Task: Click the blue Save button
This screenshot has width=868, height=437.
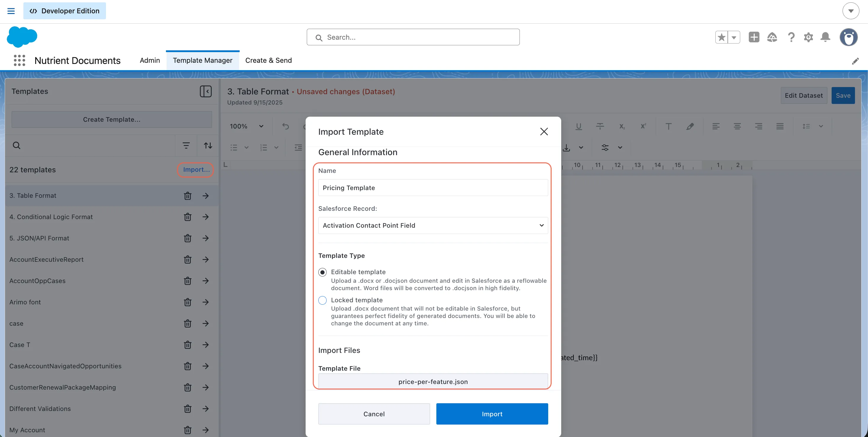Action: (843, 95)
